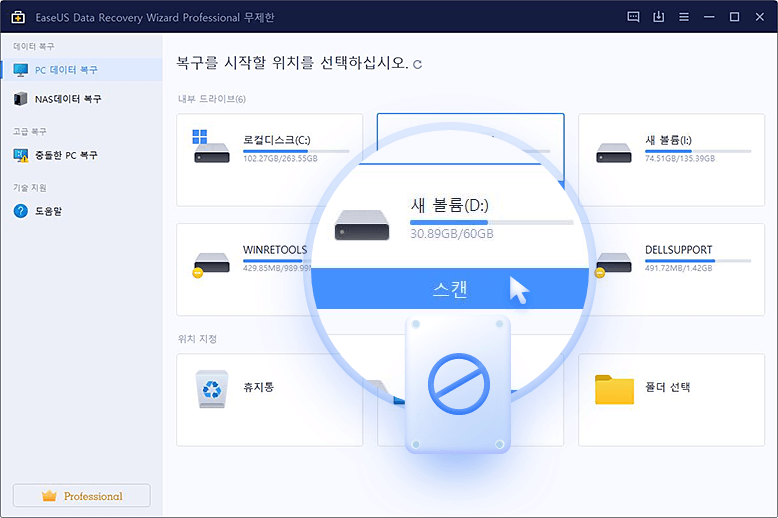Click the 휴지통 recycle bin icon
This screenshot has width=778, height=518.
click(212, 388)
